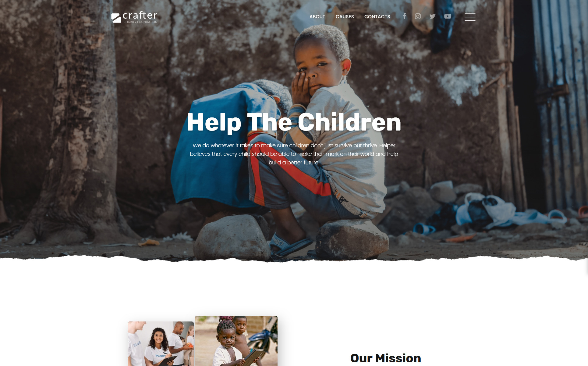The image size is (588, 366).
Task: Navigate to CONTACTS
Action: [x=377, y=17]
